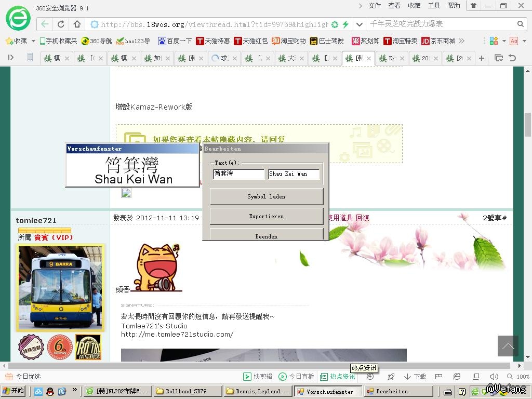This screenshot has width=532, height=399.
Task: Open the 淘宝购物 bookmark
Action: [289, 41]
